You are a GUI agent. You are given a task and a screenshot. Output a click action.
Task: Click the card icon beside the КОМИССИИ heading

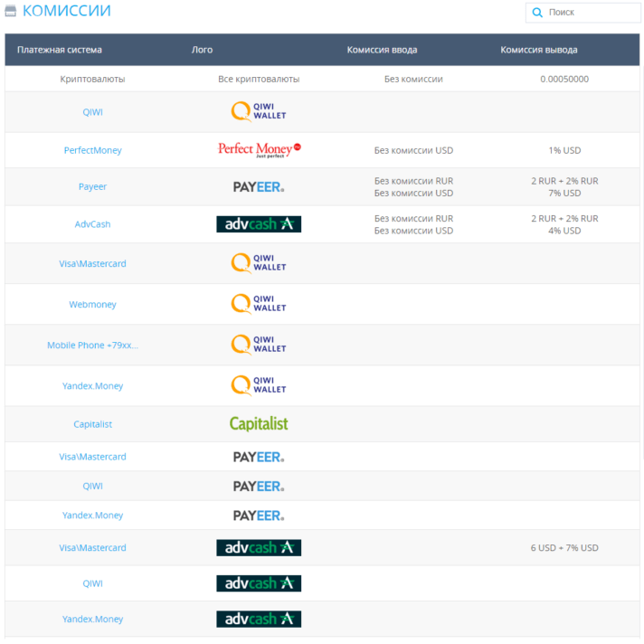pyautogui.click(x=11, y=12)
